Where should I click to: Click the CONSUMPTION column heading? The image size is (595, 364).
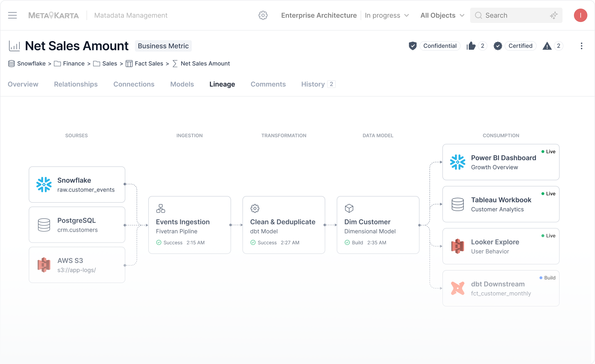501,135
